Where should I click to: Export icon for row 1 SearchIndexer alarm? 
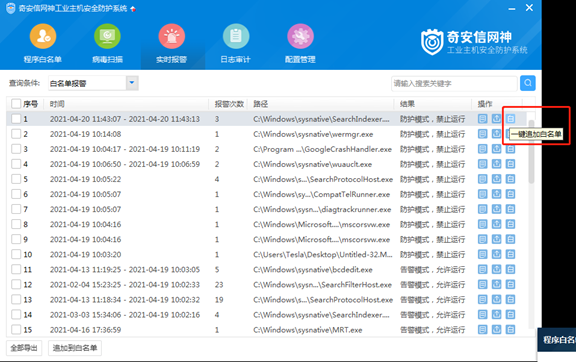pyautogui.click(x=496, y=119)
